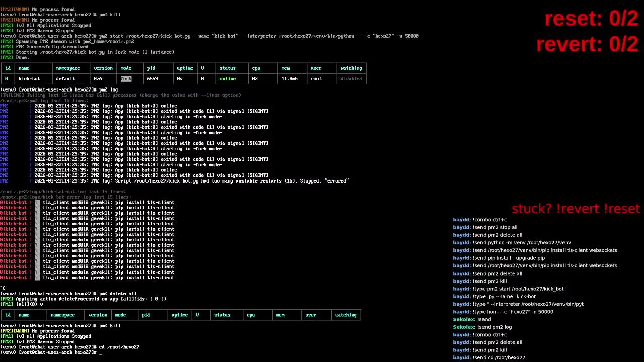Select chat message '!type .py --name "kick-bot'
644x362 pixels.
pyautogui.click(x=495, y=296)
